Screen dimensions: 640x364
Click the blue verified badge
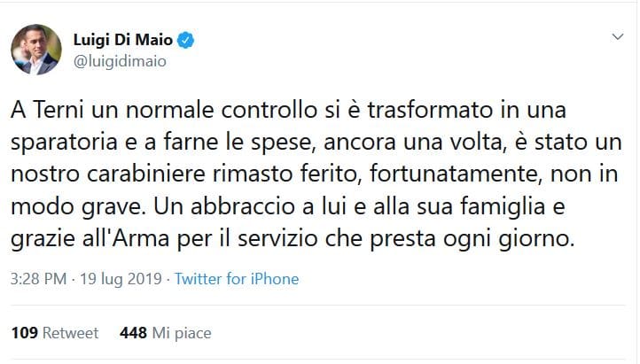tap(187, 41)
